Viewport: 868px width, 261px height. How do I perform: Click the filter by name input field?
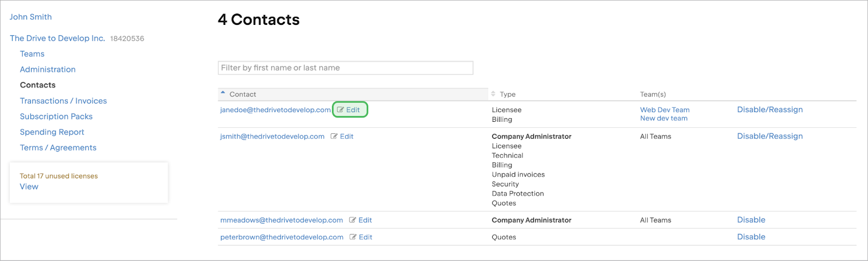point(346,68)
